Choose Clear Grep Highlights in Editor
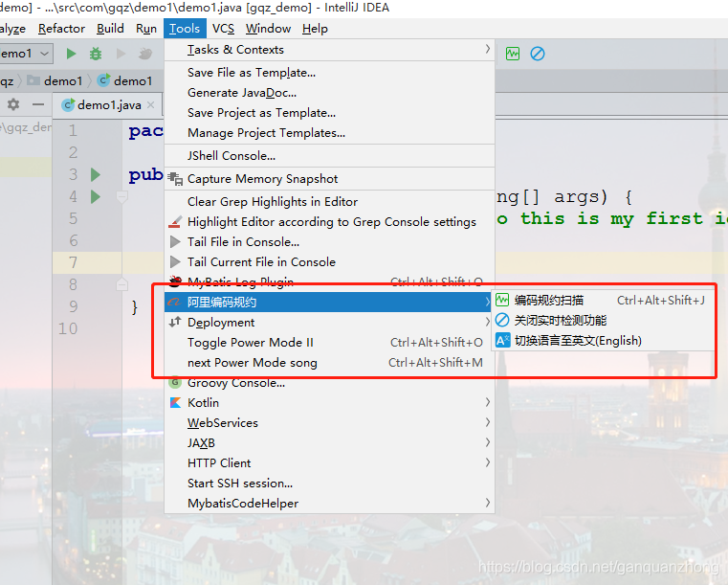728x585 pixels. [330, 202]
